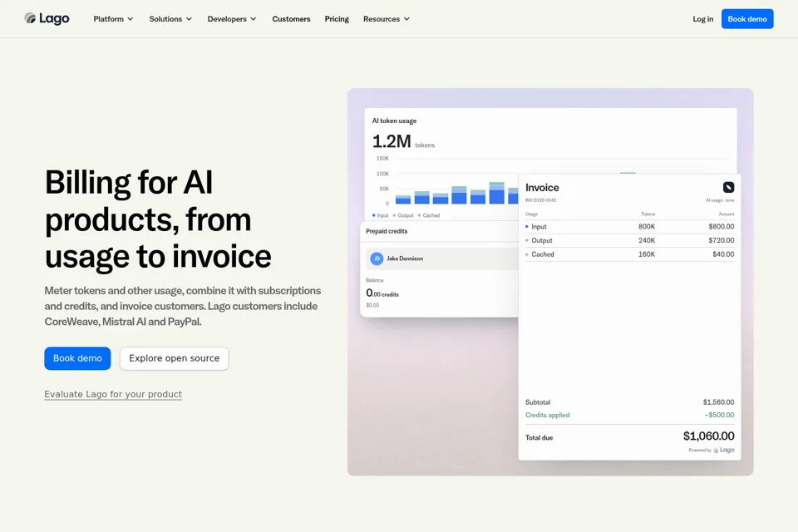
Task: Click the dark icon on the Invoice card
Action: pyautogui.click(x=728, y=187)
